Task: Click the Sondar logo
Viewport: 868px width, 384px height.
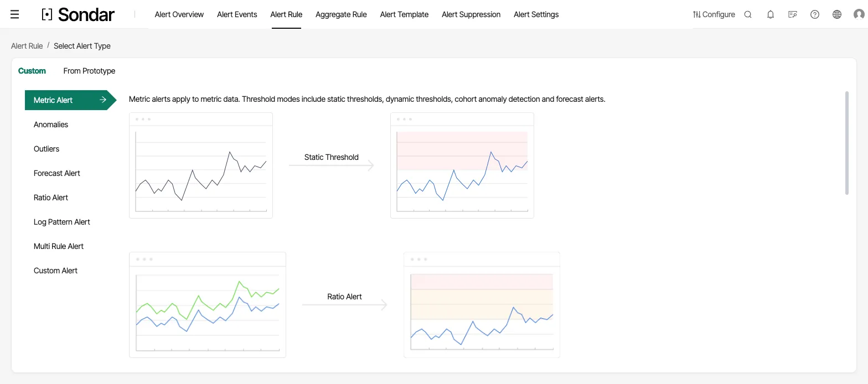Action: click(78, 14)
